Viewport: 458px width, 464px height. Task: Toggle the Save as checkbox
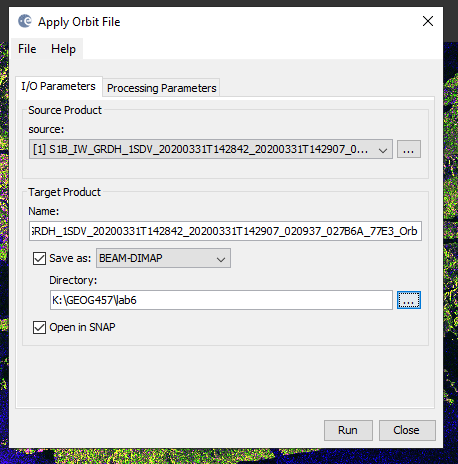pyautogui.click(x=39, y=258)
